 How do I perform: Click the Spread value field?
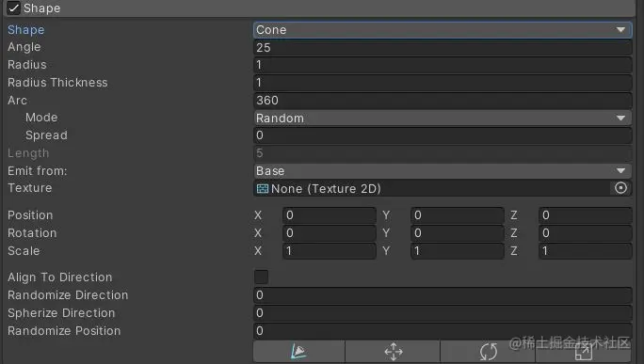(443, 135)
